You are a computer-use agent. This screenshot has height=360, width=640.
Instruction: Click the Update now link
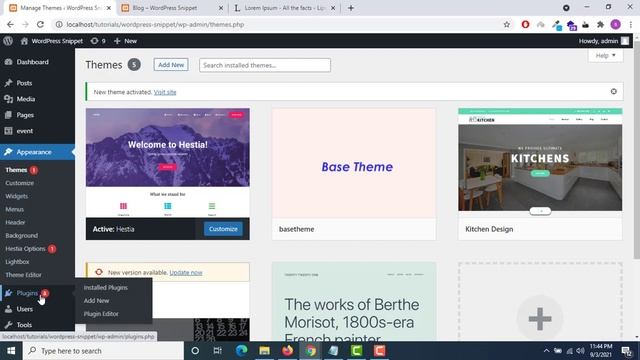click(186, 272)
